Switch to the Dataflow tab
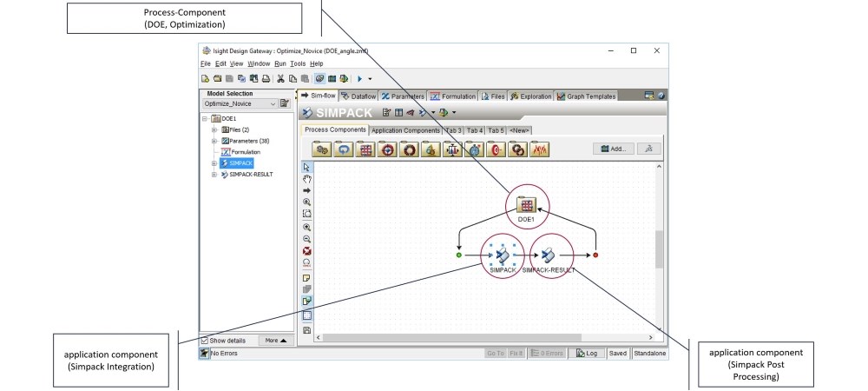Image resolution: width=868 pixels, height=391 pixels. click(x=358, y=96)
